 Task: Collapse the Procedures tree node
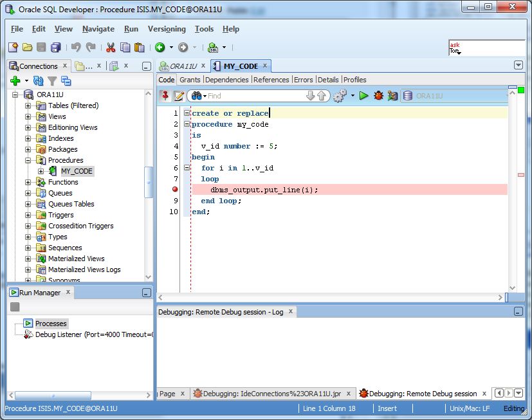[x=28, y=160]
